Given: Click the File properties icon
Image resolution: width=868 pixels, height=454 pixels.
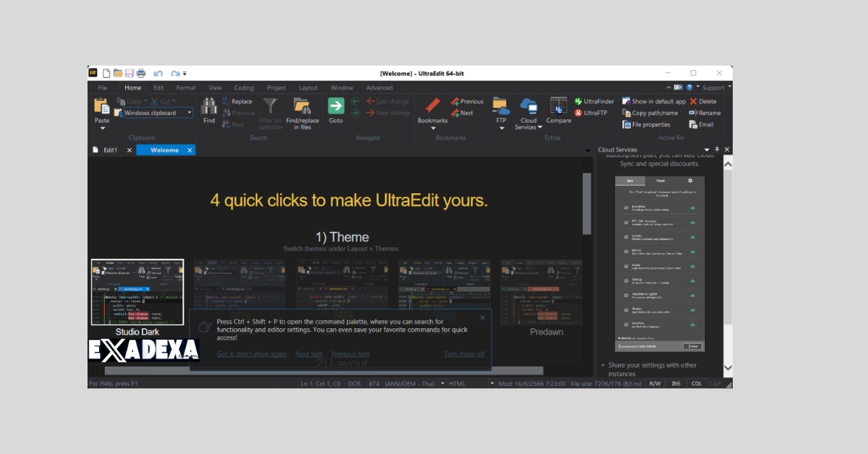Looking at the screenshot, I should [649, 124].
